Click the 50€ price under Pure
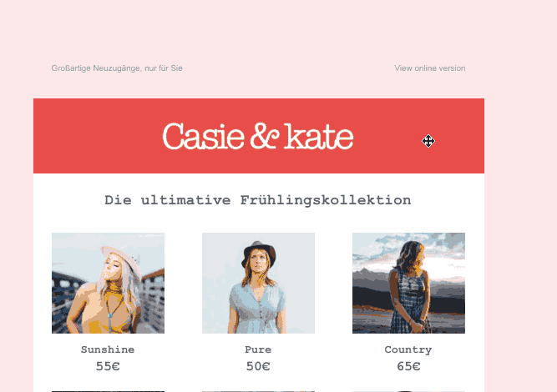 [x=258, y=366]
